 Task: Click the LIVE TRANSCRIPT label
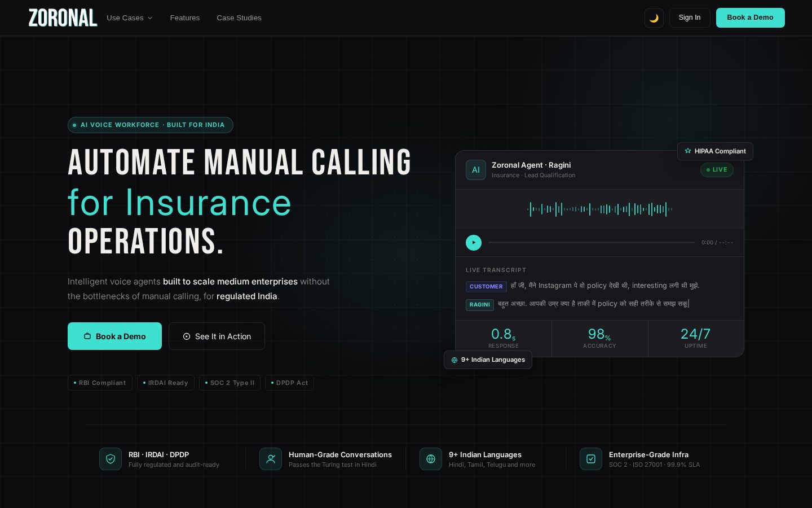tap(496, 270)
